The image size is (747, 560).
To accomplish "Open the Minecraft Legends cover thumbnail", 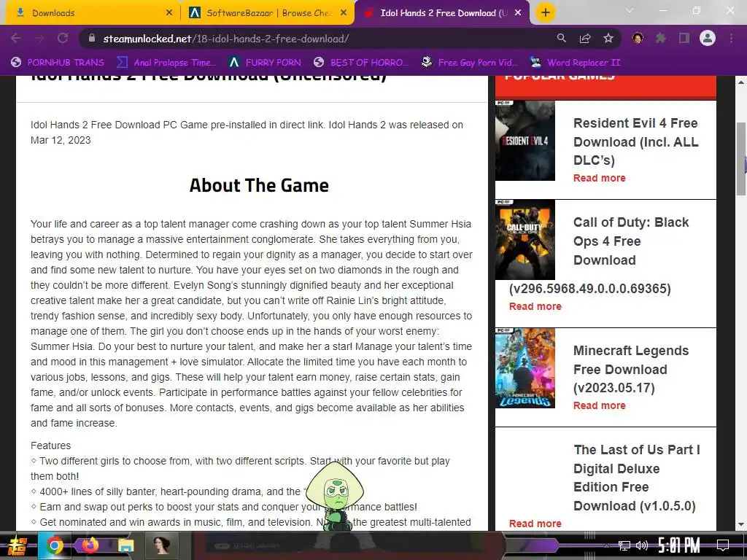I will [525, 368].
